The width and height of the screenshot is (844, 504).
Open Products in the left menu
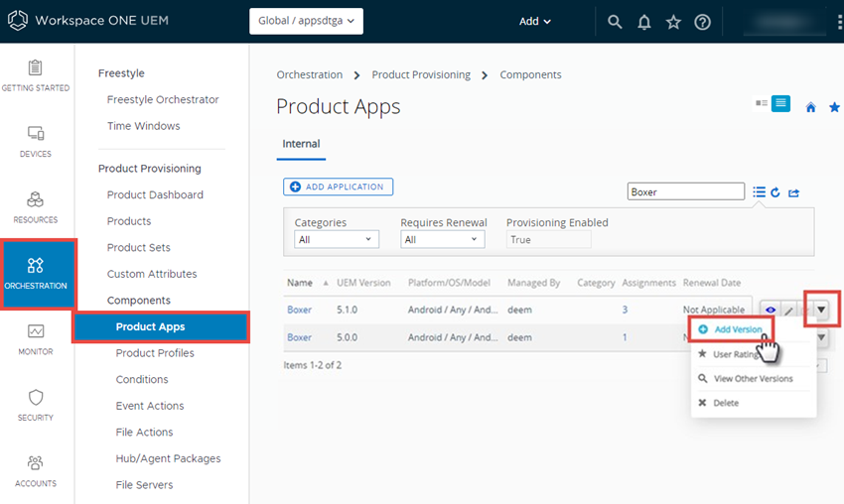pyautogui.click(x=129, y=221)
